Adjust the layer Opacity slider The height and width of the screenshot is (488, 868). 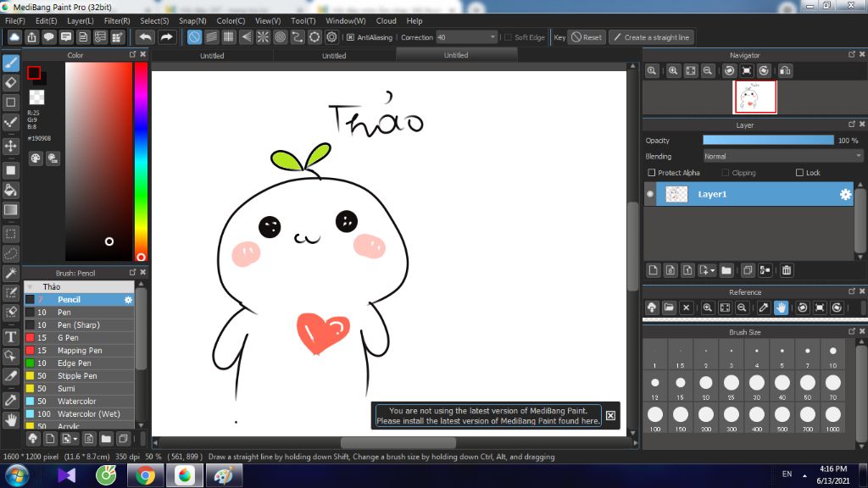(x=768, y=141)
